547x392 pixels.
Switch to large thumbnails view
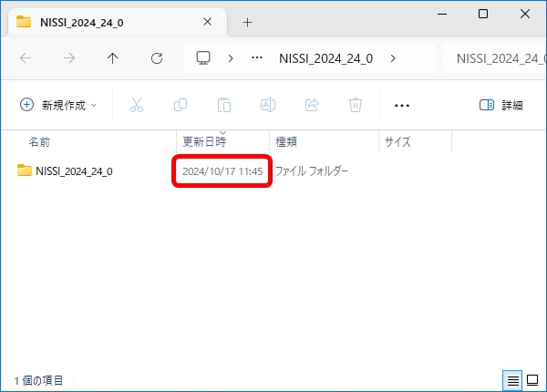pyautogui.click(x=532, y=379)
